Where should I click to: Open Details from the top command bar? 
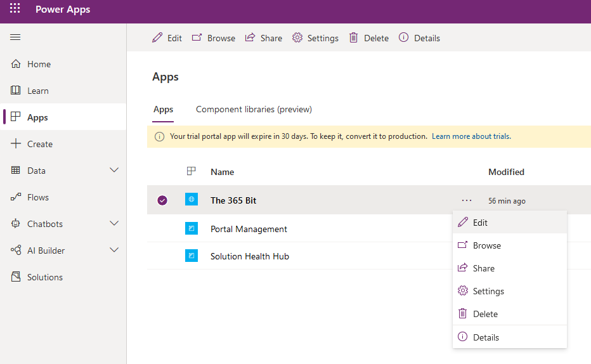[419, 38]
